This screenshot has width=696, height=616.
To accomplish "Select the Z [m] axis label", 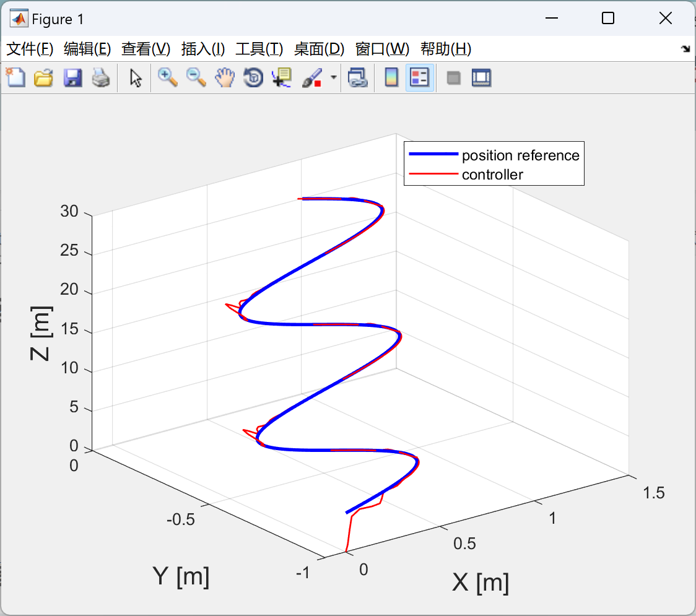I will [x=40, y=333].
